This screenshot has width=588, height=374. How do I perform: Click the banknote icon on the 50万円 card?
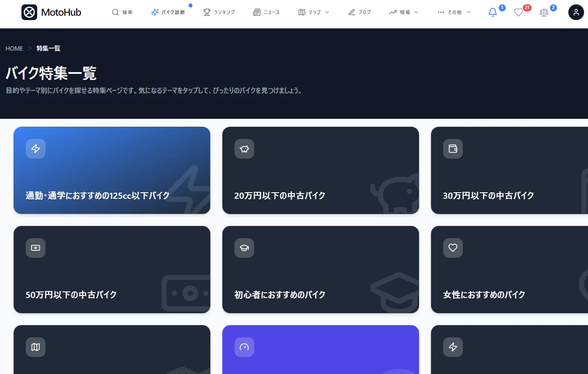(35, 248)
